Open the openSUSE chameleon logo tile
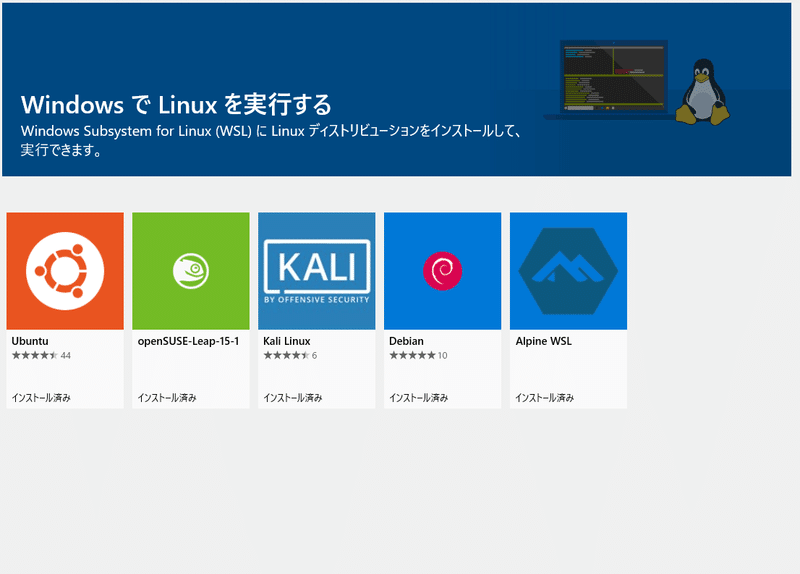800x574 pixels. tap(191, 271)
